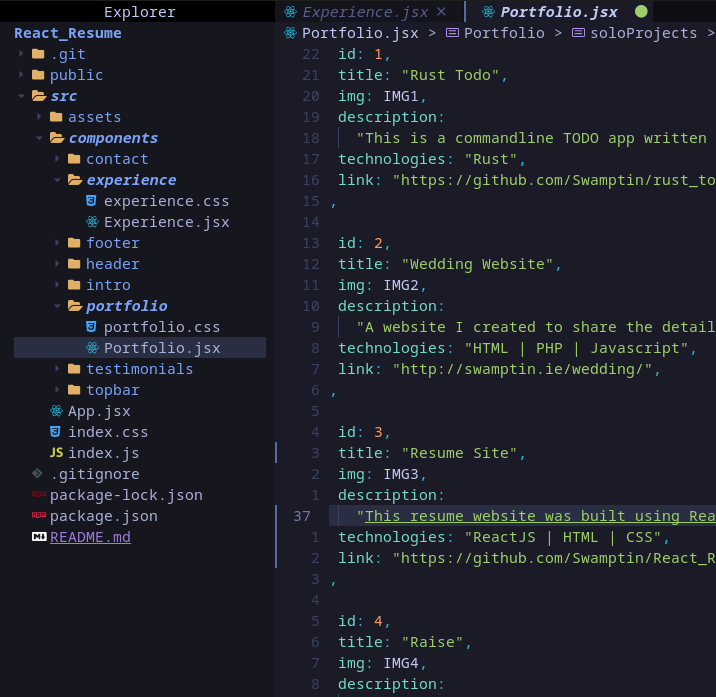Expand the .git folder
This screenshot has width=716, height=697.
tap(22, 54)
